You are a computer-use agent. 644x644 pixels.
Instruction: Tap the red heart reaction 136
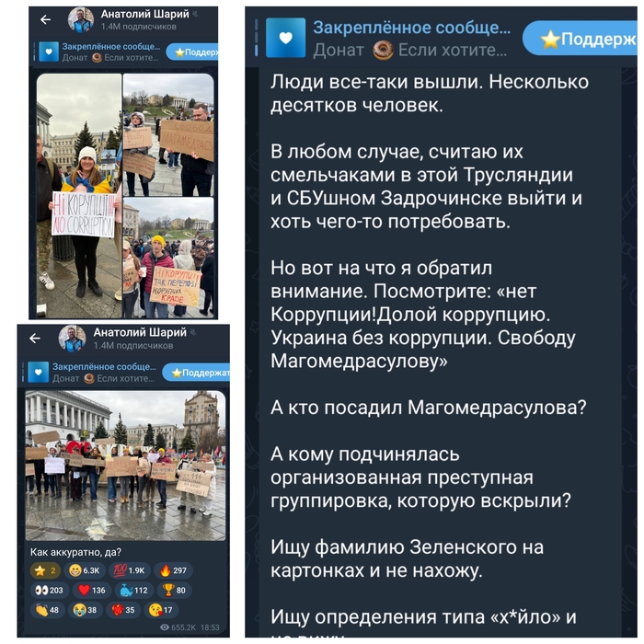[x=92, y=591]
